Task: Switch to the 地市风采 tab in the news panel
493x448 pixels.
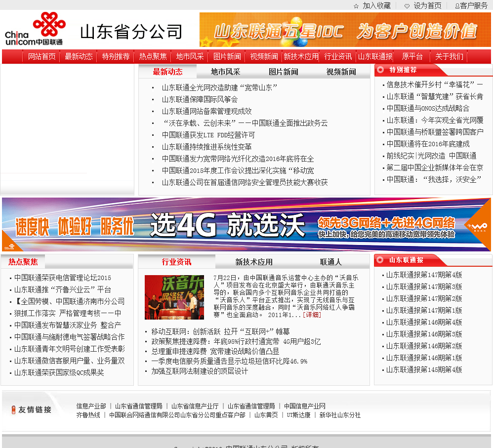Action: coord(225,72)
